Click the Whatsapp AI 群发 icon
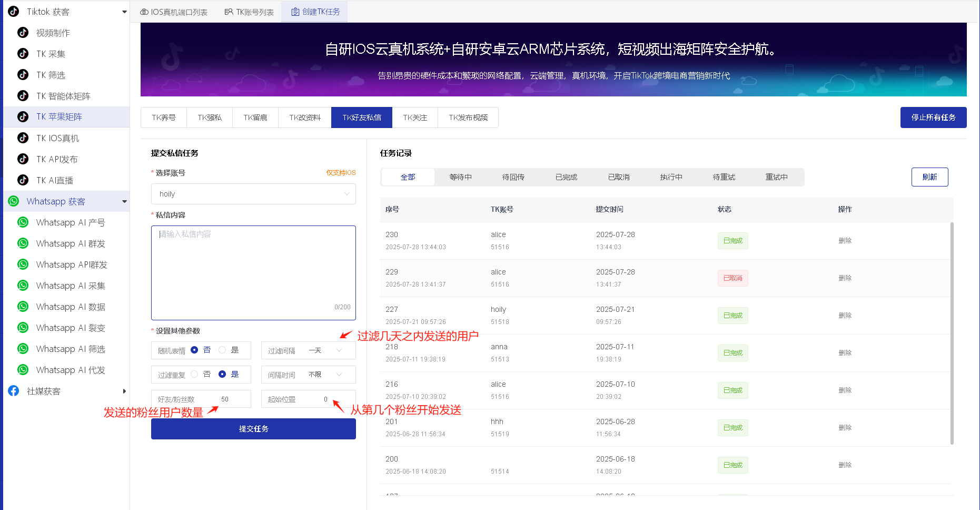Screen dimensions: 980x510 click(22, 243)
